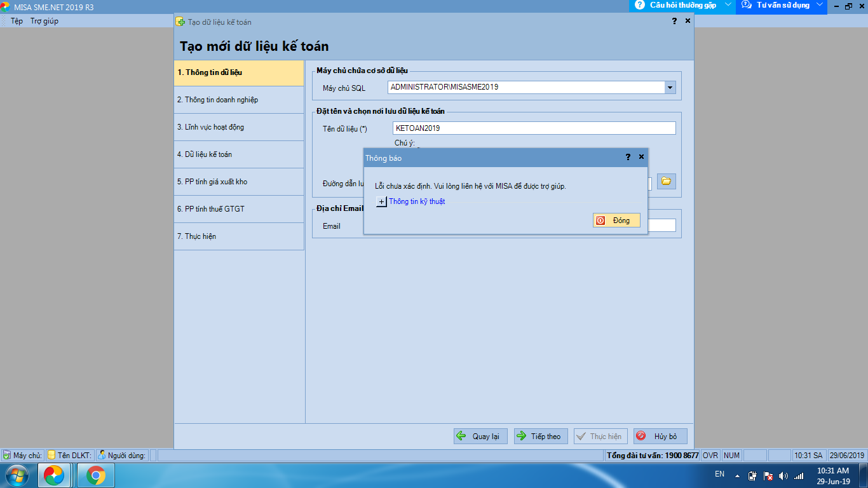Click the Máy chủ status bar icon
Screen dimensions: 868x488
[x=7, y=455]
